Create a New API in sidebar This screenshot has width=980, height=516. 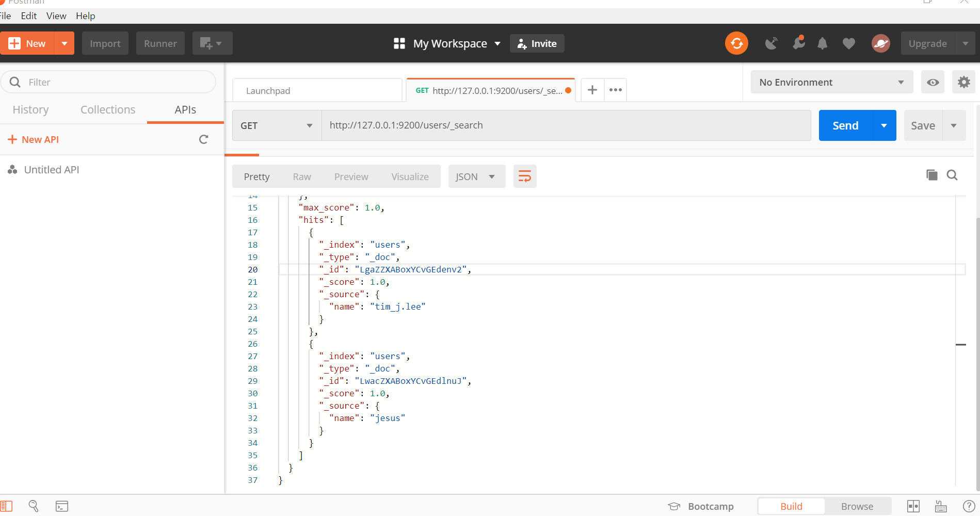click(x=33, y=139)
